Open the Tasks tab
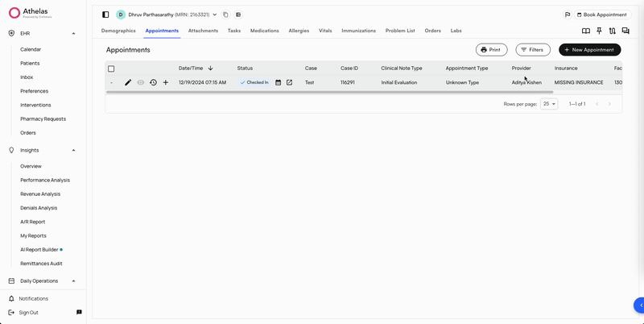644x324 pixels. tap(234, 31)
